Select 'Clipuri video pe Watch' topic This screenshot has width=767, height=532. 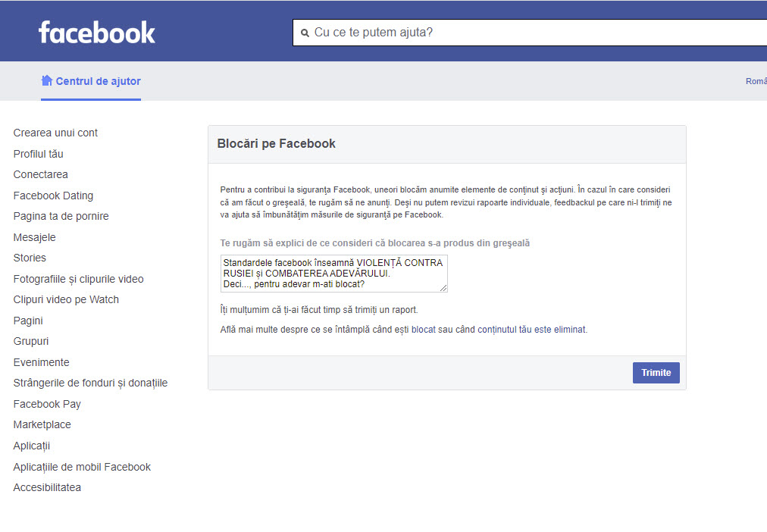[x=66, y=299]
